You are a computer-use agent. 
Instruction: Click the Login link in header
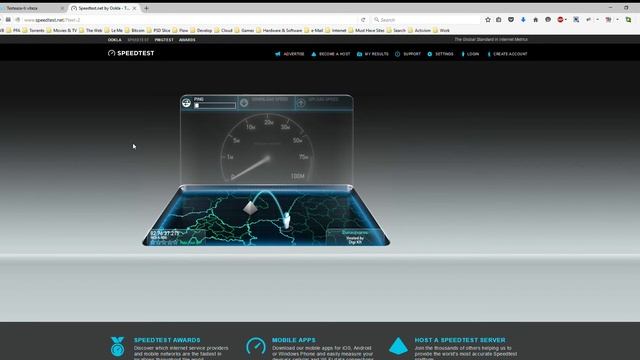click(x=470, y=54)
